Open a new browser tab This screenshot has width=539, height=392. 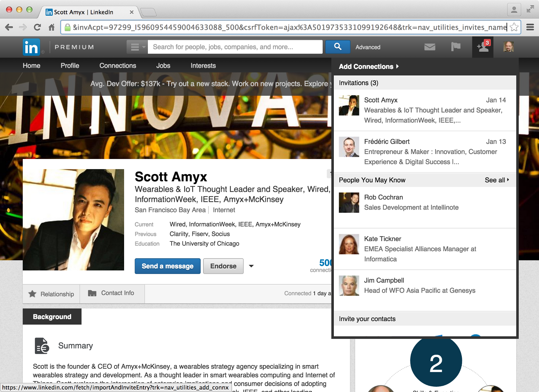pyautogui.click(x=148, y=13)
